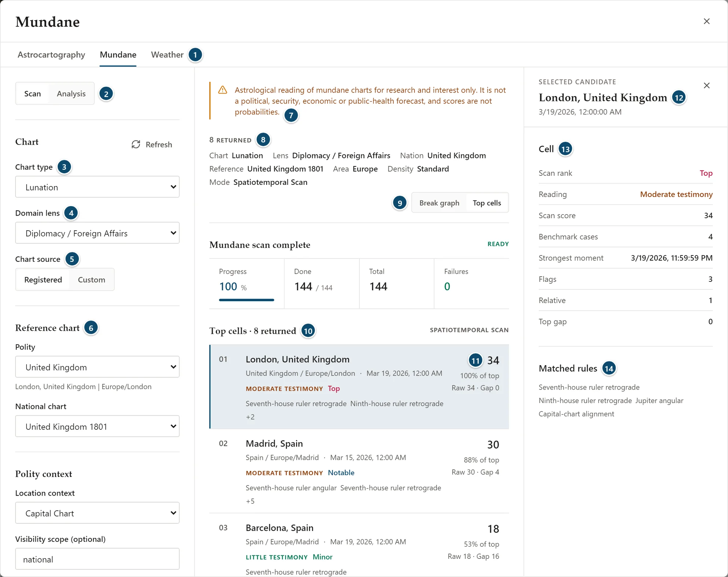Screen dimensions: 728x577
Task: Switch to Analysis mode
Action: [x=71, y=94]
